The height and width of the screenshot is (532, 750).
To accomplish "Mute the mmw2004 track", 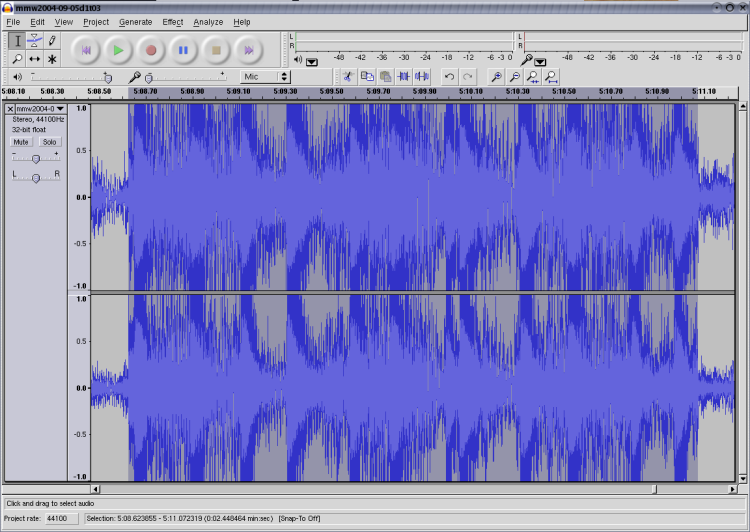I will tap(21, 142).
